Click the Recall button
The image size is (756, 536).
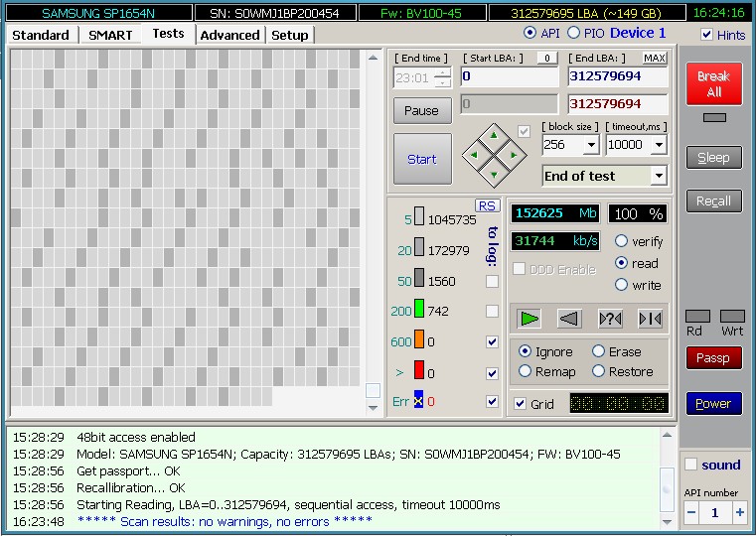pos(714,201)
